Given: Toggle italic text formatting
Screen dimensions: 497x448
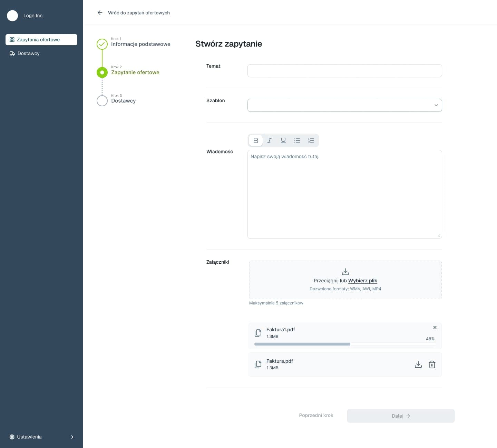Looking at the screenshot, I should coord(270,140).
